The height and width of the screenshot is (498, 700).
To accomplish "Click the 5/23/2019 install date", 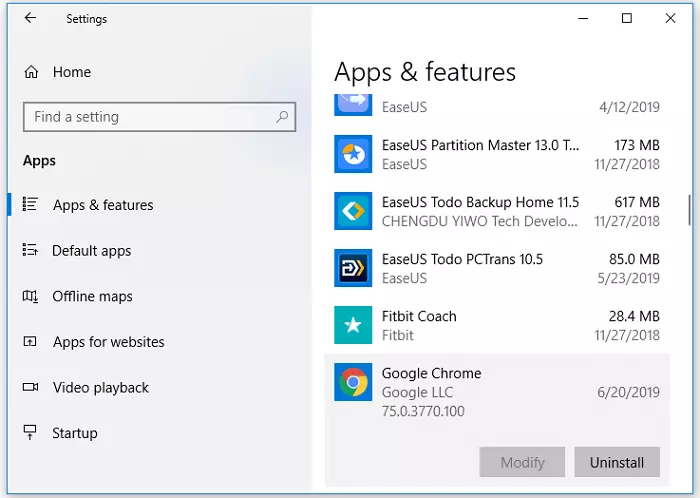I will click(629, 278).
